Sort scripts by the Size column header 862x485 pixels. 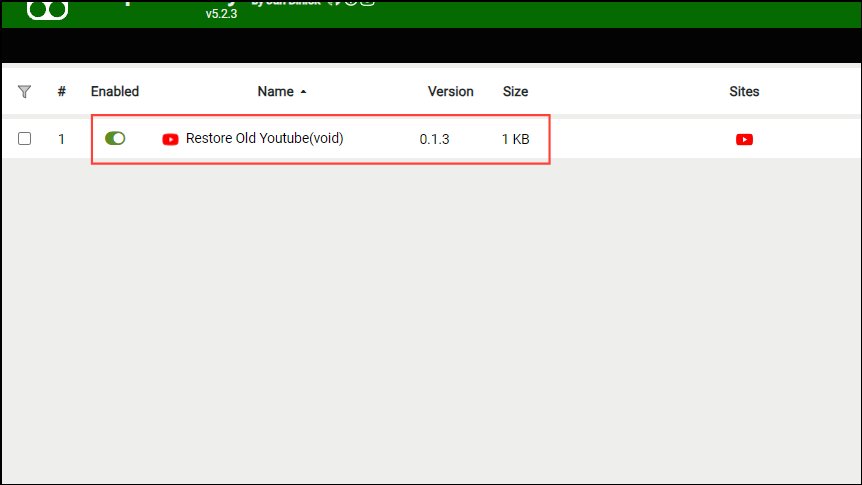tap(515, 91)
